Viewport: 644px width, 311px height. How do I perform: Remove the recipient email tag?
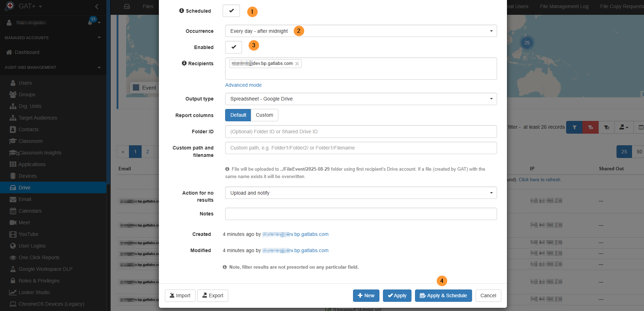coord(297,64)
